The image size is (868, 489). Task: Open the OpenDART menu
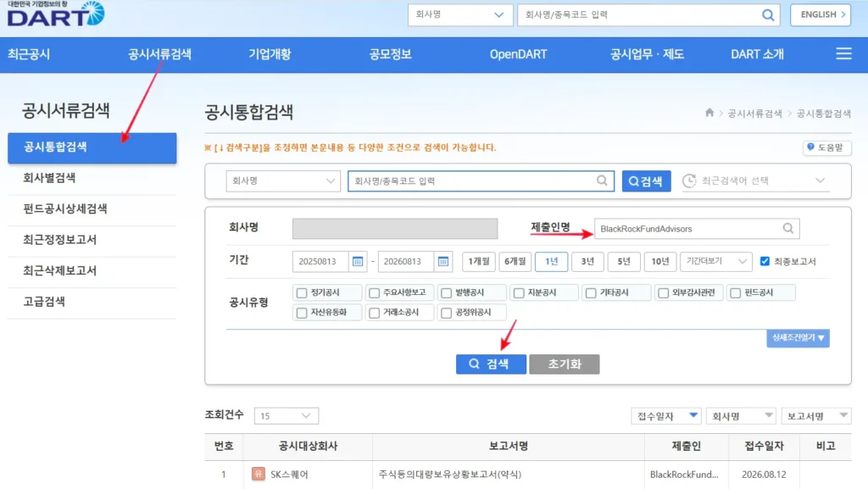(518, 54)
